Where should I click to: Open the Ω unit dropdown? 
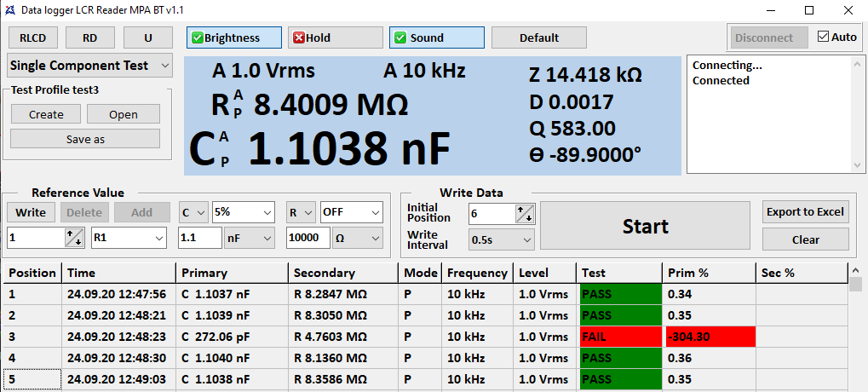pos(358,238)
